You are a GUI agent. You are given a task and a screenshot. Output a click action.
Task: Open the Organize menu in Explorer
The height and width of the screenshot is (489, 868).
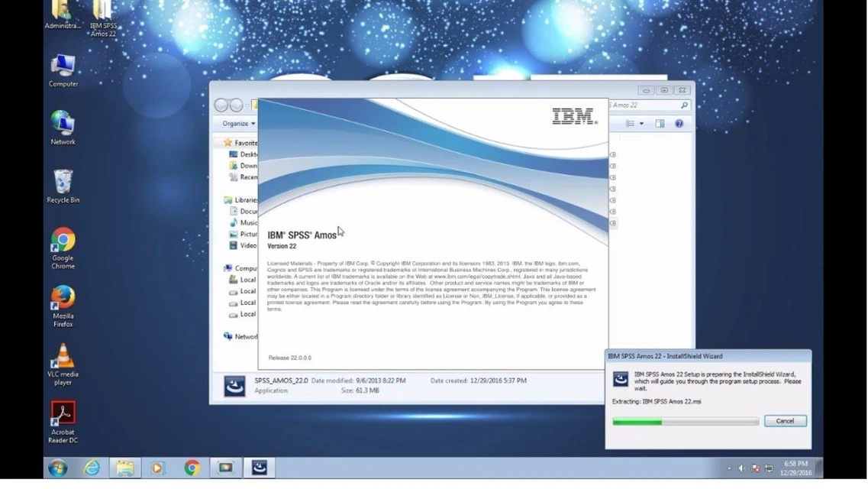tap(239, 124)
